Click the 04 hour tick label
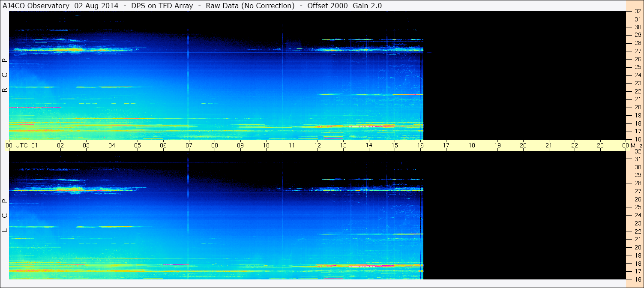 click(x=112, y=145)
